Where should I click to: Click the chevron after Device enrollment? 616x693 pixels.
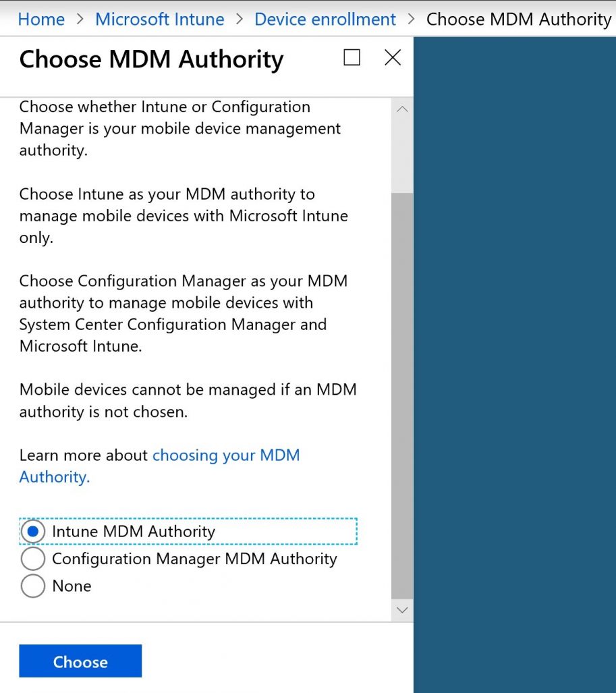[410, 19]
